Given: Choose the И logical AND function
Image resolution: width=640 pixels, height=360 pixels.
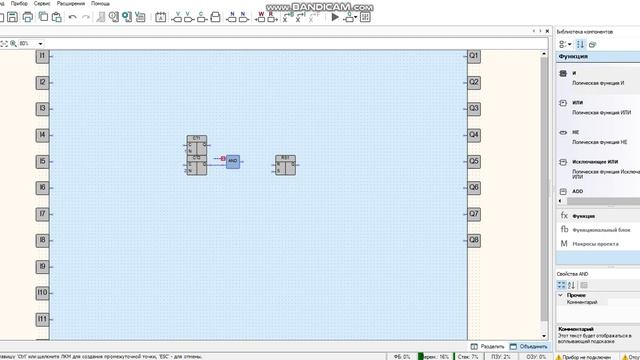Looking at the screenshot, I should click(598, 78).
